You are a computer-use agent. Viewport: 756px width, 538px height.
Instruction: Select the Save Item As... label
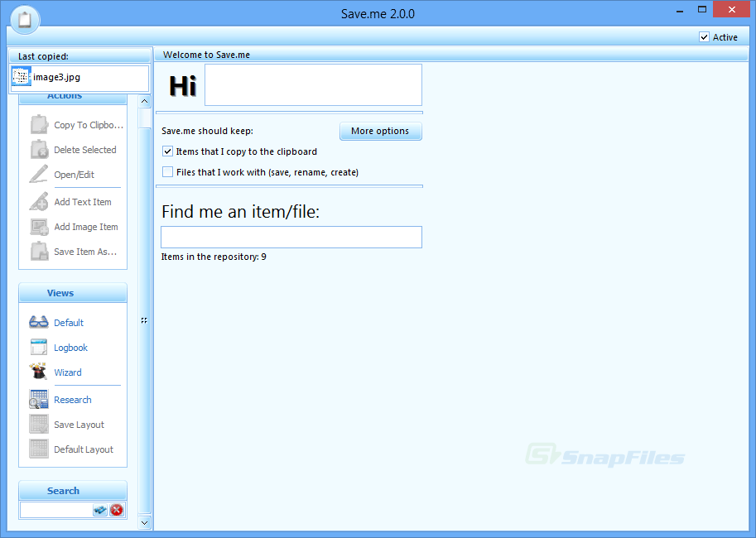coord(85,252)
